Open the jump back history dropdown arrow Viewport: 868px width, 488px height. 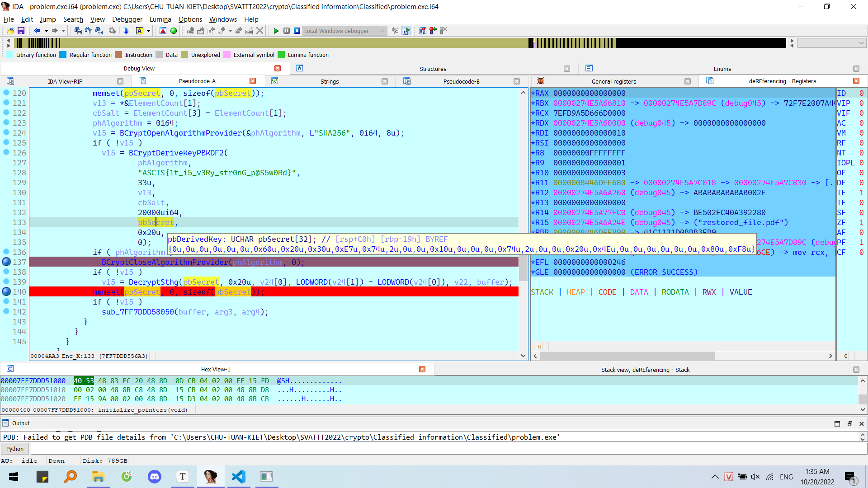coord(46,31)
